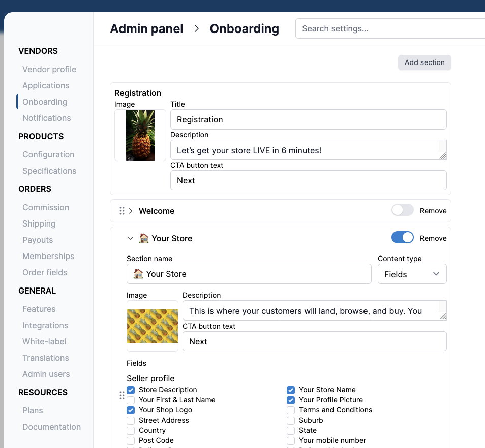Check the Country checkbox
485x448 pixels.
pyautogui.click(x=131, y=431)
